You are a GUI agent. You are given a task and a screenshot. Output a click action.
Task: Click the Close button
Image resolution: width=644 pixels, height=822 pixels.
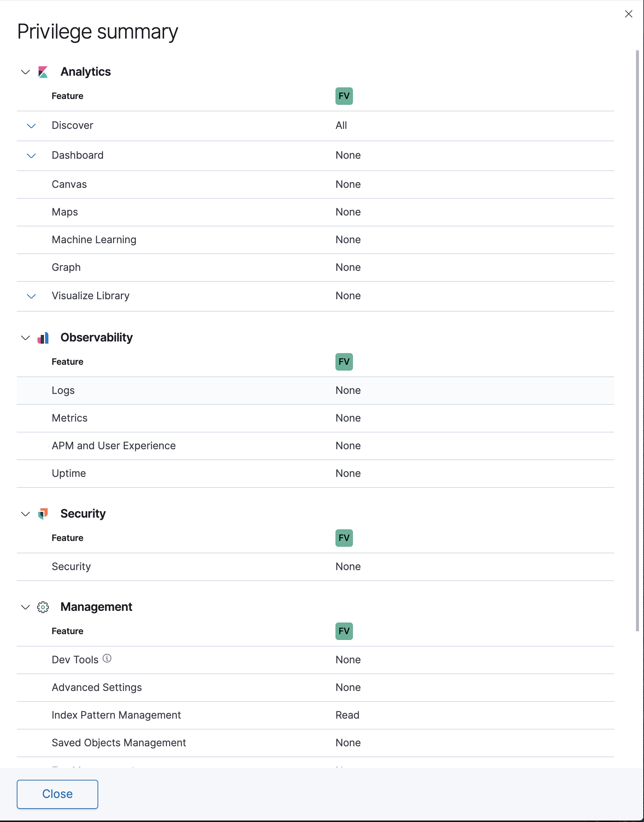click(57, 794)
